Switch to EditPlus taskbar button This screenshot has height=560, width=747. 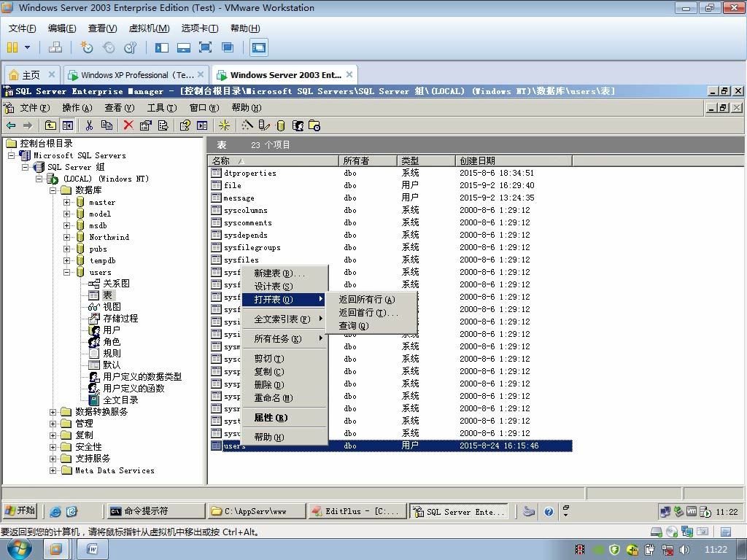tap(357, 511)
